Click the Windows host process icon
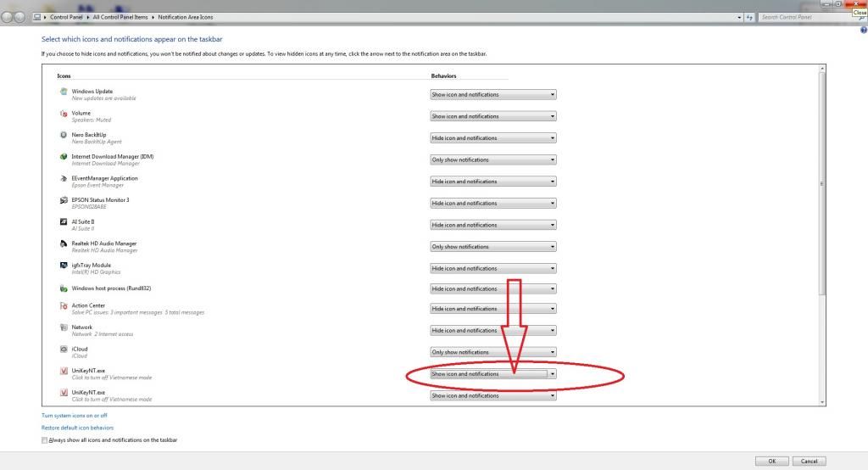The height and width of the screenshot is (470, 868). point(64,288)
